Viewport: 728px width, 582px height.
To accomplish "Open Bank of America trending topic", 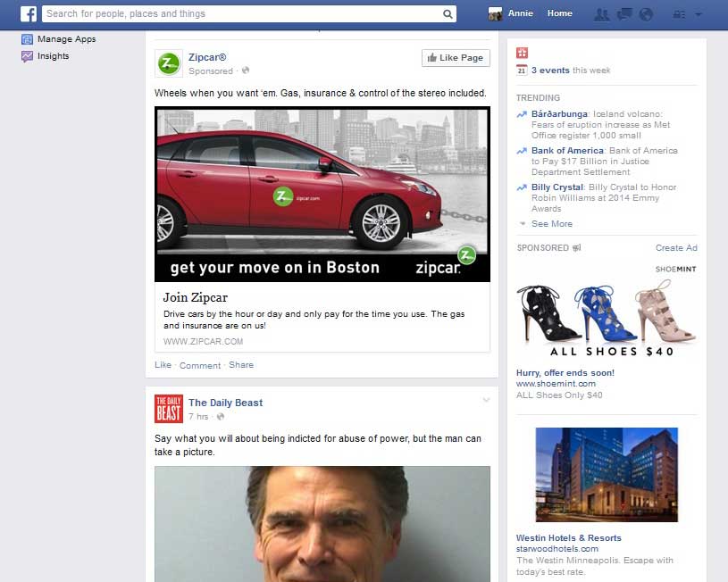I will [567, 151].
